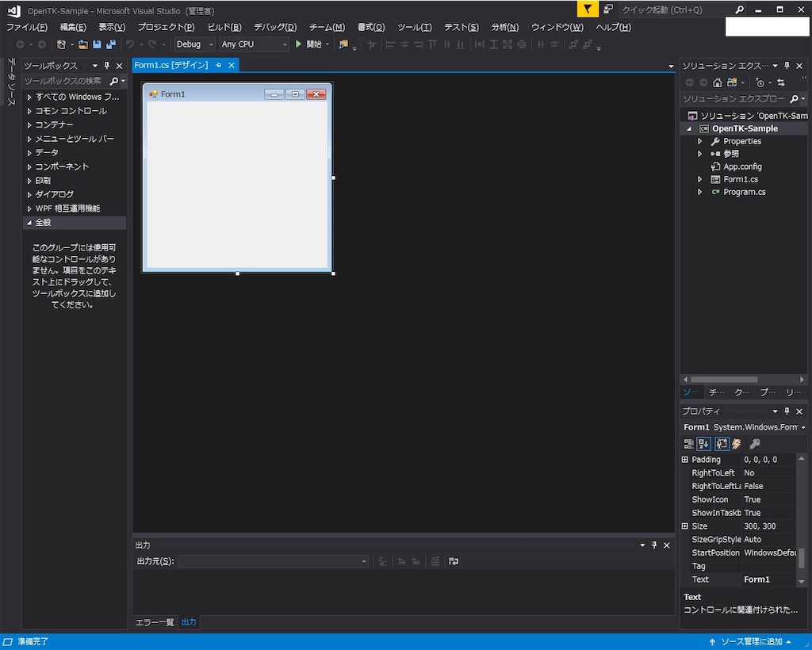Click the Save All toolbar icon
This screenshot has width=812, height=650.
(111, 44)
